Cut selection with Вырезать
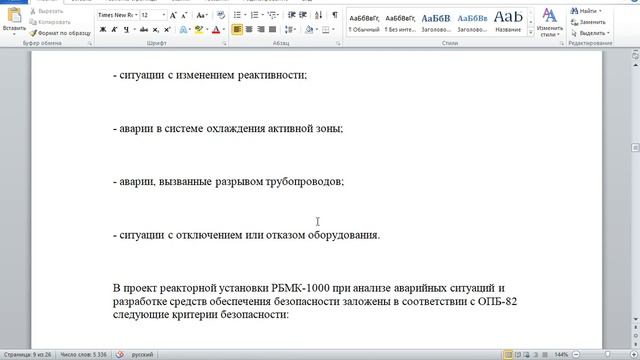 [47, 11]
